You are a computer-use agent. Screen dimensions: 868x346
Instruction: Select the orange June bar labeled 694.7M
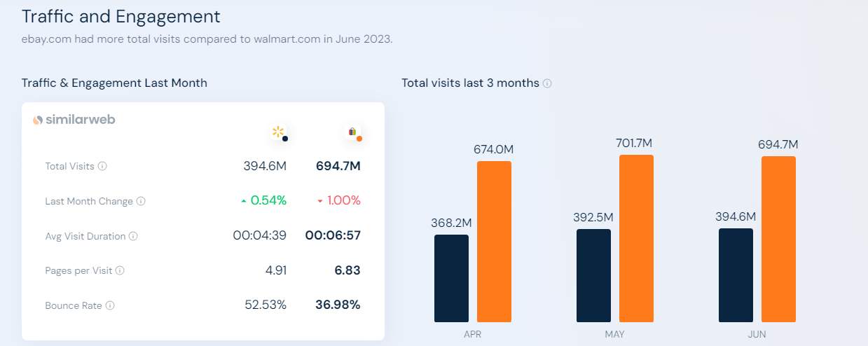click(778, 239)
